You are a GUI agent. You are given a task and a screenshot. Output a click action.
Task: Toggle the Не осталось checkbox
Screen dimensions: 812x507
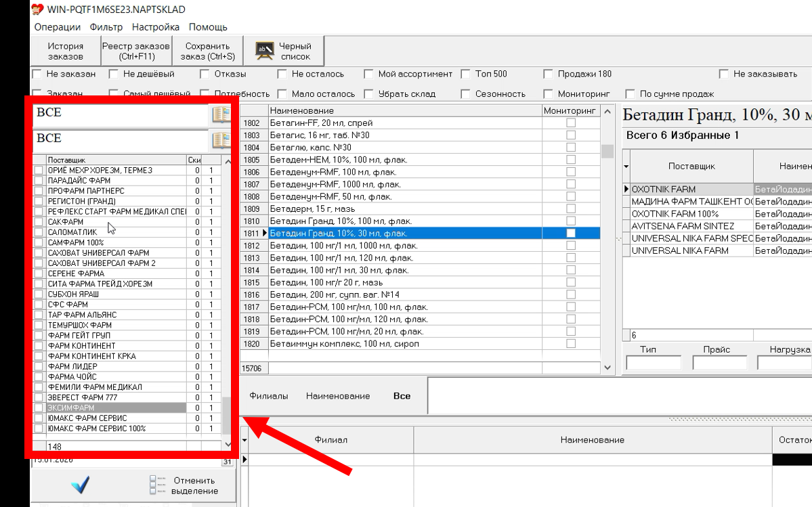[x=282, y=74]
